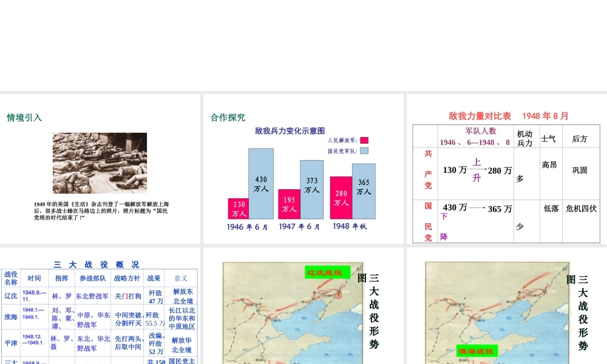Click the 平津 row name cell
The image size is (607, 364).
11,343
